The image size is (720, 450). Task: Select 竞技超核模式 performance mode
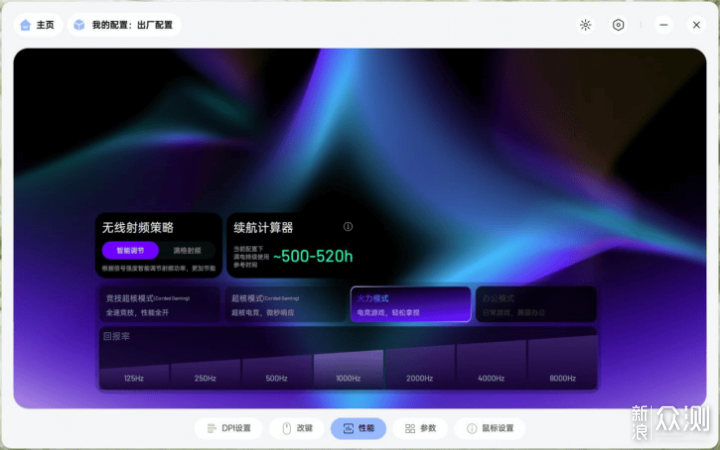tap(159, 304)
